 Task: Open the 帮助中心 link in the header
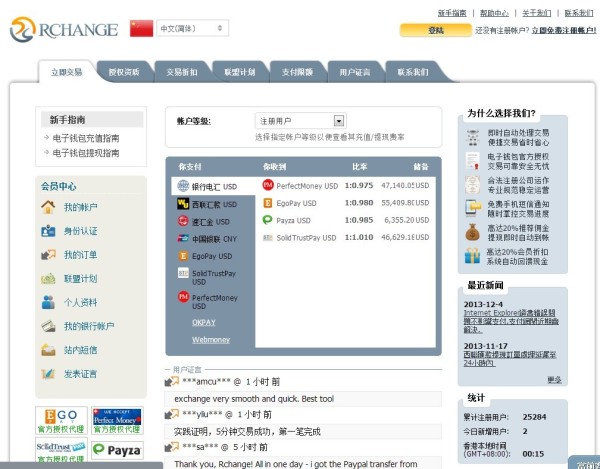[x=494, y=13]
